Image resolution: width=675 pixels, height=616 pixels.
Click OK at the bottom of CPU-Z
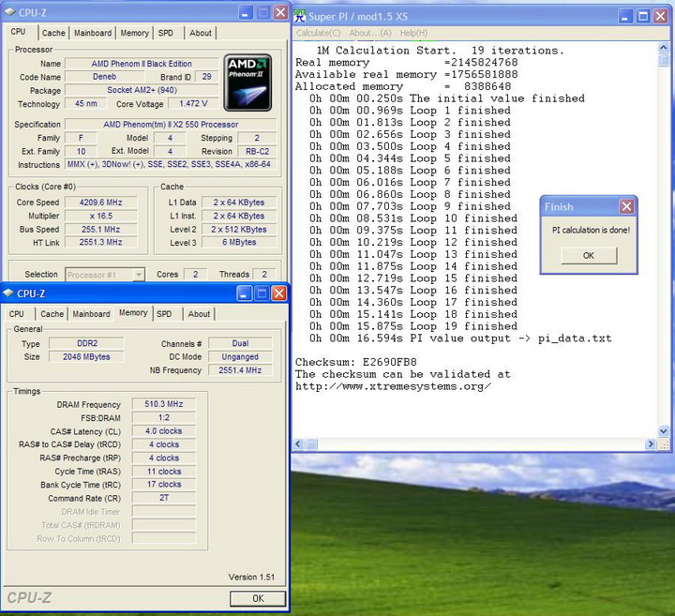pyautogui.click(x=257, y=598)
